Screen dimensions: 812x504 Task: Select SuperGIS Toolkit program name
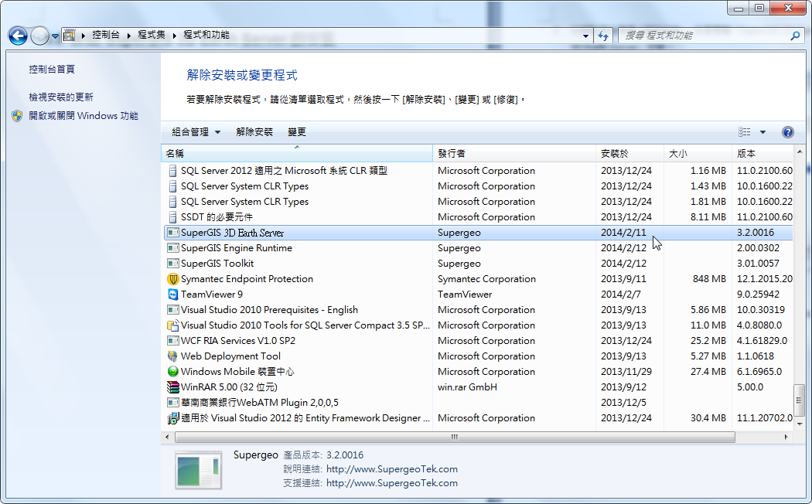217,264
